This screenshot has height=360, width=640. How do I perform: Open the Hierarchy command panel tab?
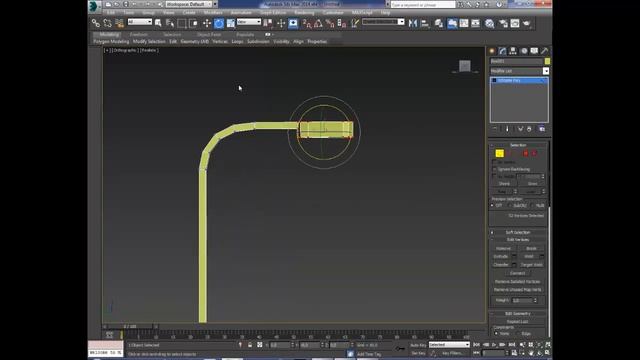(x=513, y=51)
